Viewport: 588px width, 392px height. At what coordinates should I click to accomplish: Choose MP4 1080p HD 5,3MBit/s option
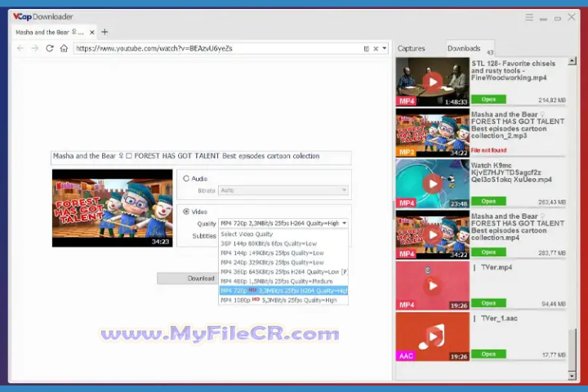pos(283,300)
